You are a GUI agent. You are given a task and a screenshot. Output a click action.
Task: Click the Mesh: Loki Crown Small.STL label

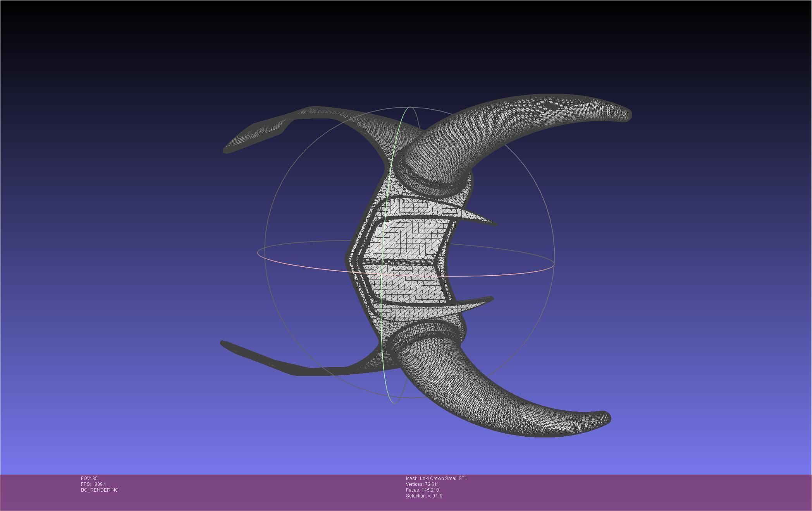point(436,478)
